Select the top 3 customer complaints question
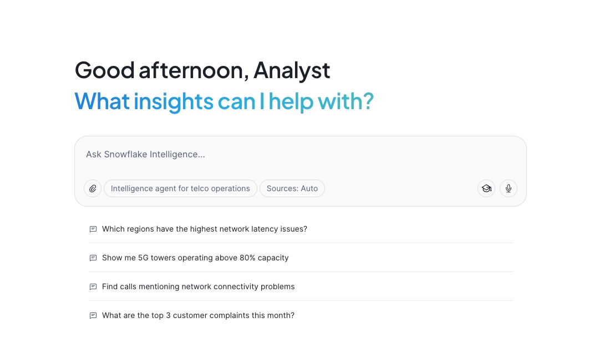 [x=198, y=315]
